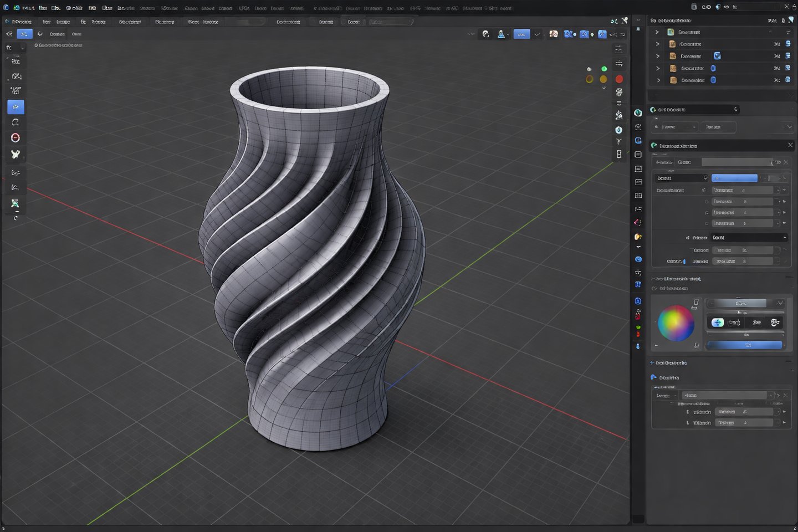Image resolution: width=798 pixels, height=532 pixels.
Task: Expand the first item in the outliner tree
Action: tap(657, 32)
